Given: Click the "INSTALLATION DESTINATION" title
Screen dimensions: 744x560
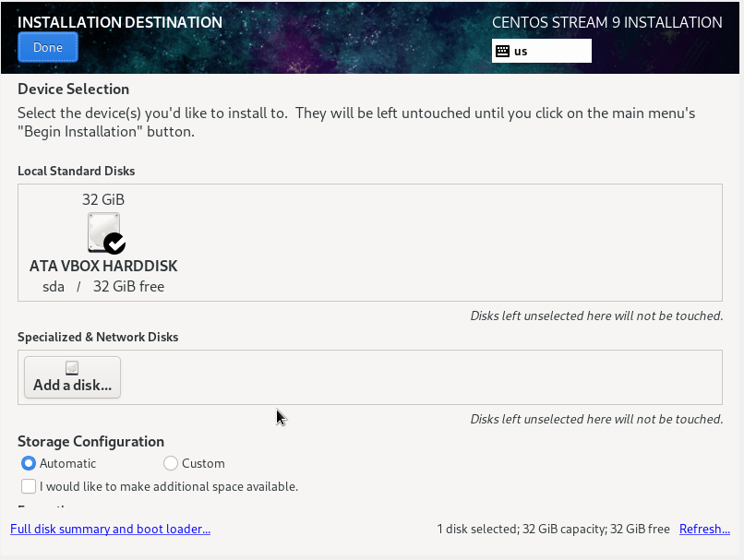Looking at the screenshot, I should pyautogui.click(x=120, y=22).
